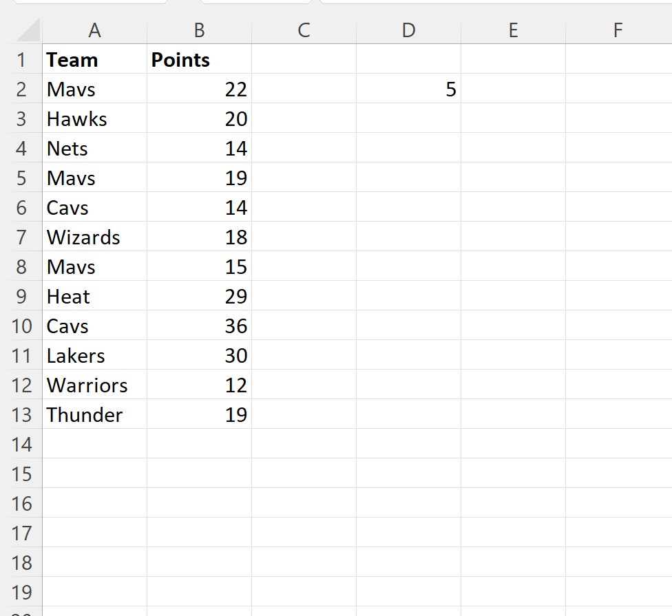The image size is (672, 616).
Task: Select row 19 header
Action: click(21, 592)
